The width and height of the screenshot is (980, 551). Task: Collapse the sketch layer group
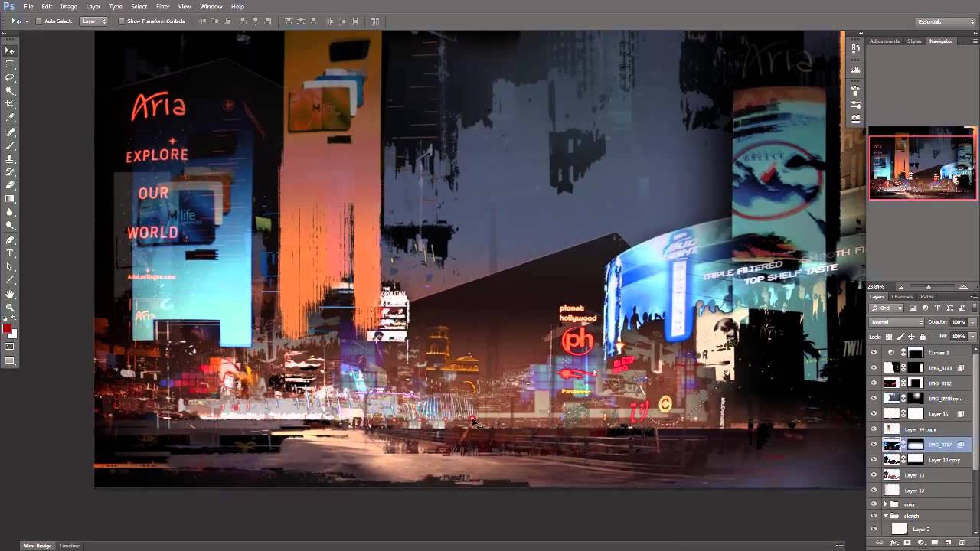[x=886, y=516]
